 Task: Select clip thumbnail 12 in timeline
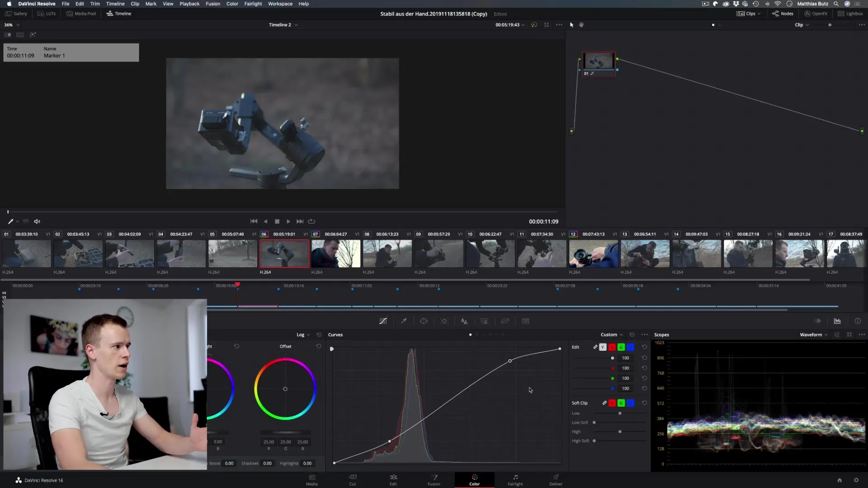coord(593,254)
